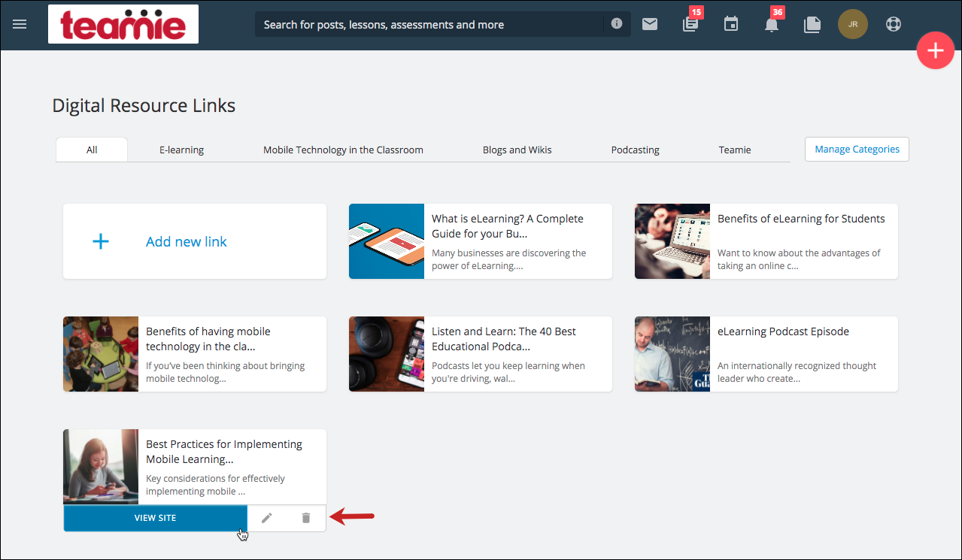This screenshot has width=962, height=560.
Task: Open the calendar icon
Action: (731, 24)
